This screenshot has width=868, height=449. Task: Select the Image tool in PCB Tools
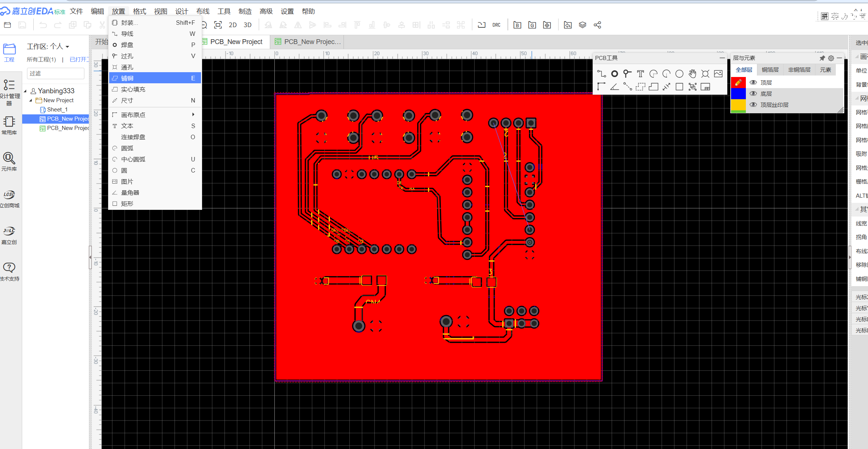click(x=718, y=74)
